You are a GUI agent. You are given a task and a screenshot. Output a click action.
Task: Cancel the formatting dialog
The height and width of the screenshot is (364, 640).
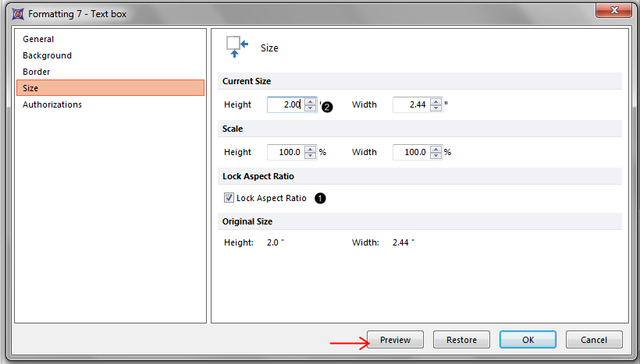(x=594, y=340)
